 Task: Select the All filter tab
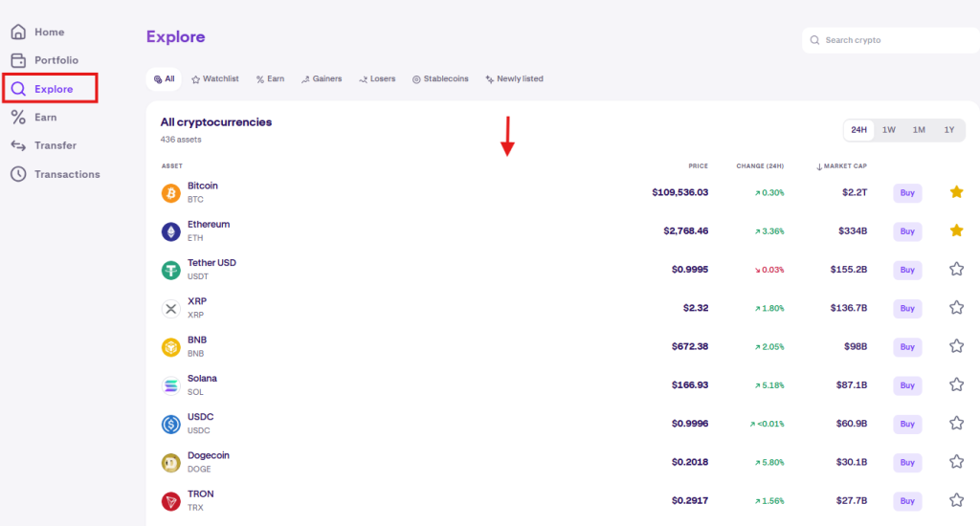pos(164,79)
